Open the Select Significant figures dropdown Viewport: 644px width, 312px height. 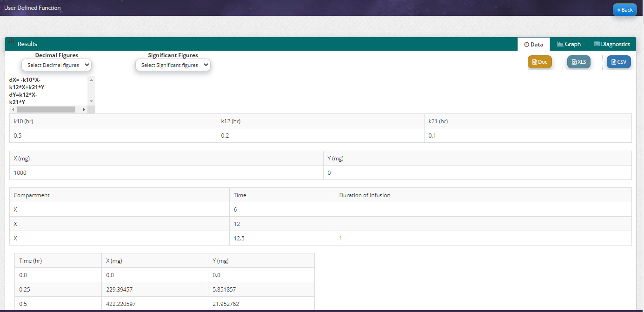click(x=173, y=65)
